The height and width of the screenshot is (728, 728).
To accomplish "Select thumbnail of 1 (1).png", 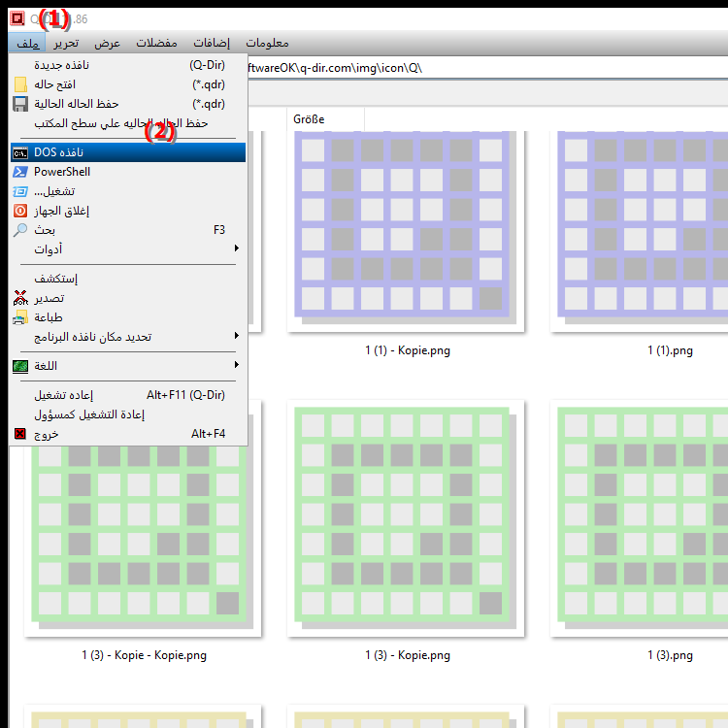I will coord(639,231).
